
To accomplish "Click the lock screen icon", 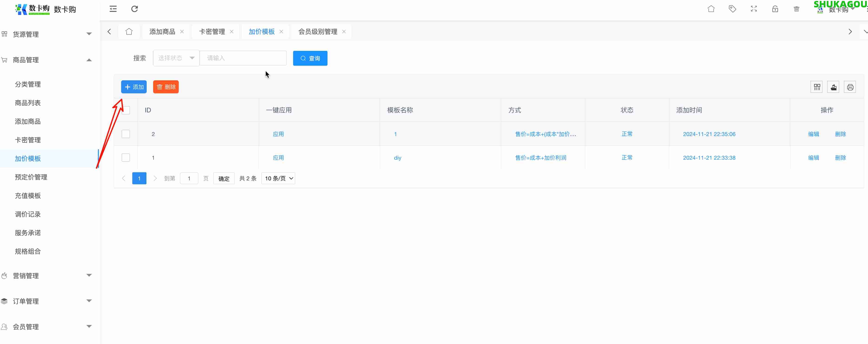I will [775, 9].
